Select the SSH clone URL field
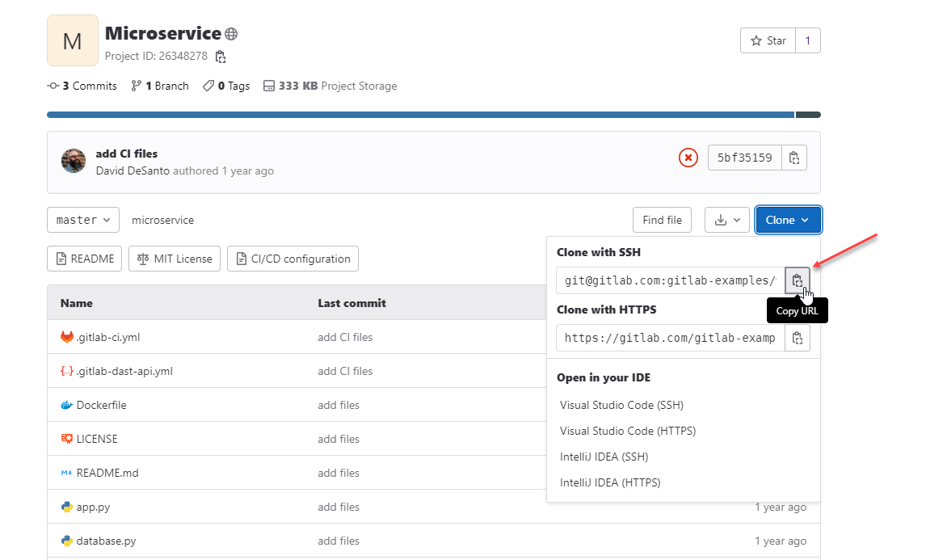 [671, 280]
